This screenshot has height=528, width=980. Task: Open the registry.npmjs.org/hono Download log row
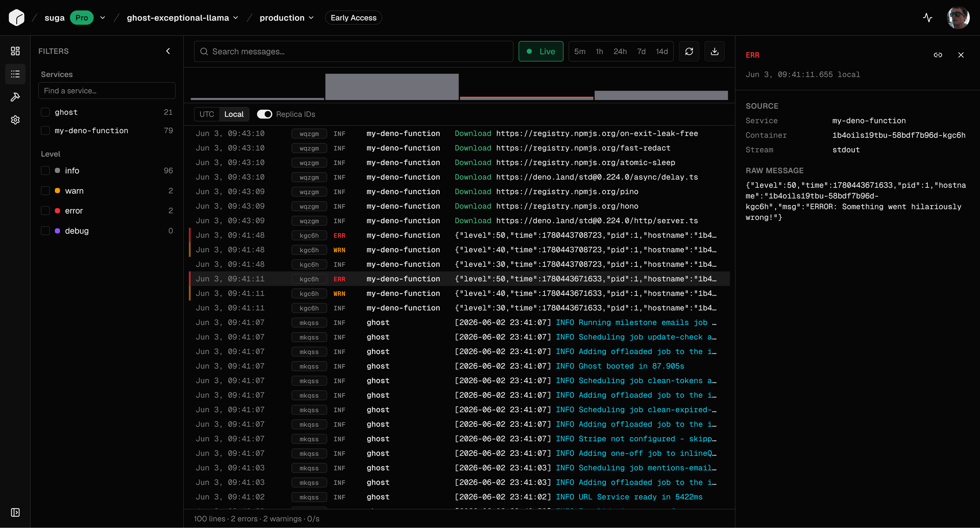(x=459, y=206)
